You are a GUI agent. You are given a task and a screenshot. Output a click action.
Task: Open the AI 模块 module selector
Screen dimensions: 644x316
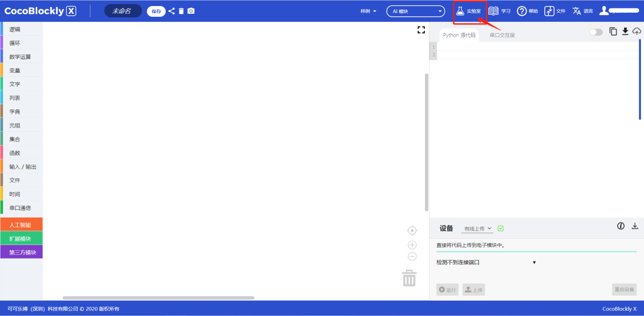[x=415, y=11]
